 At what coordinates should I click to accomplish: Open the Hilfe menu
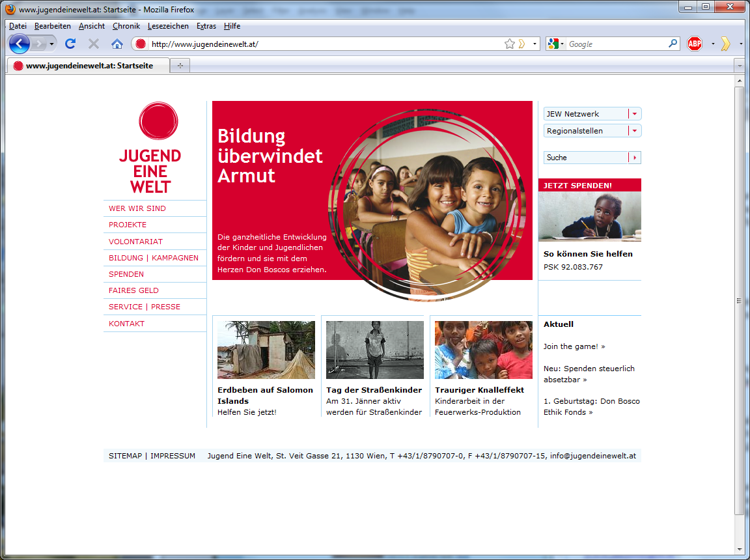232,26
